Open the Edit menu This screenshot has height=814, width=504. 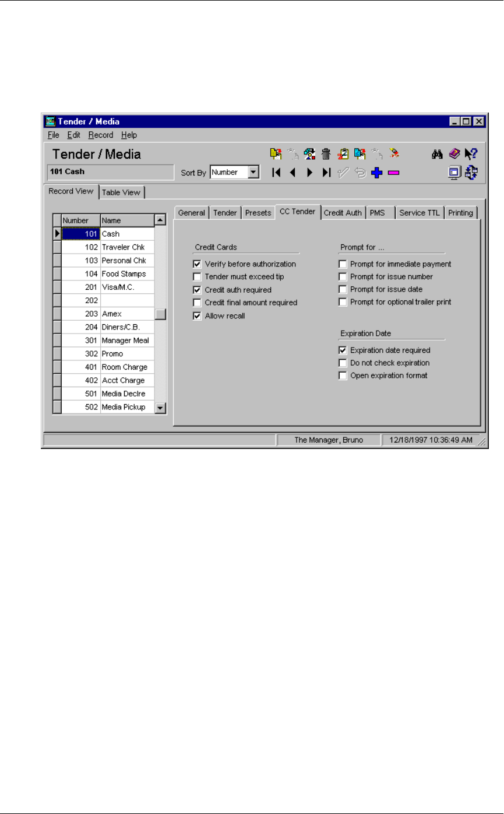(x=73, y=135)
